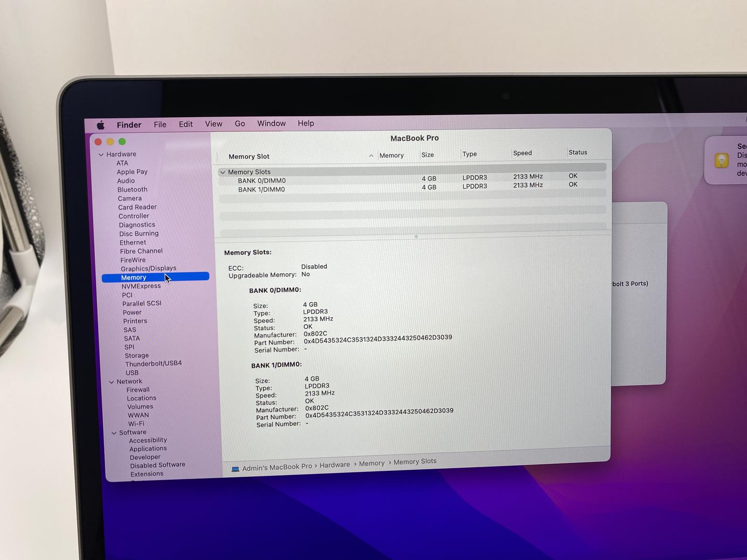The height and width of the screenshot is (560, 747).
Task: Select USB in the sidebar
Action: coord(132,372)
